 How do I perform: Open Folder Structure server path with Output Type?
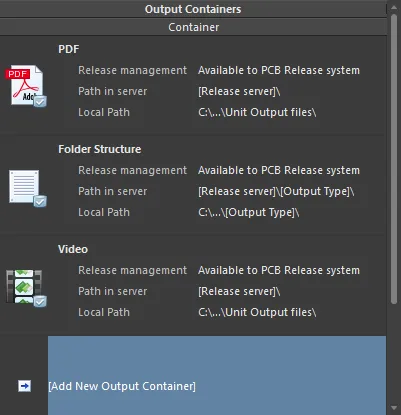coord(276,191)
